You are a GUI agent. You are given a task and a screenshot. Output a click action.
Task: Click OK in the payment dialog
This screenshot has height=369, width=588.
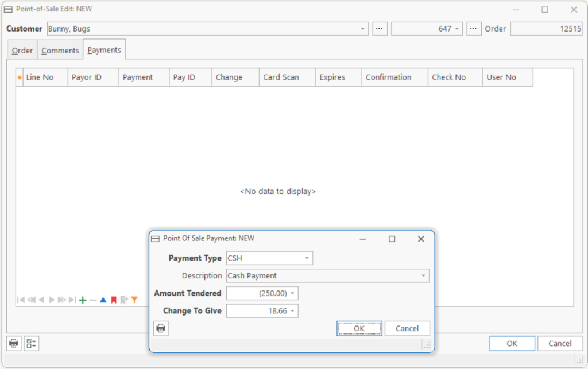point(359,328)
